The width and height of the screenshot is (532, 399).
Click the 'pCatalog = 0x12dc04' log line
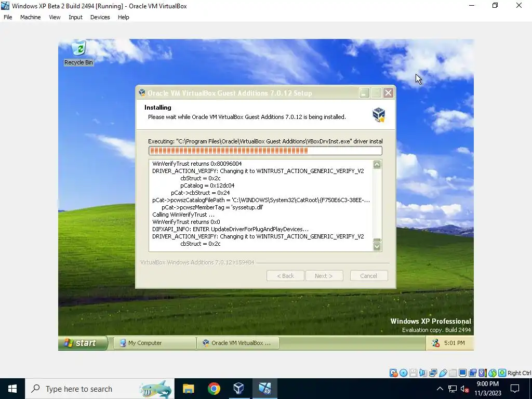(x=207, y=185)
